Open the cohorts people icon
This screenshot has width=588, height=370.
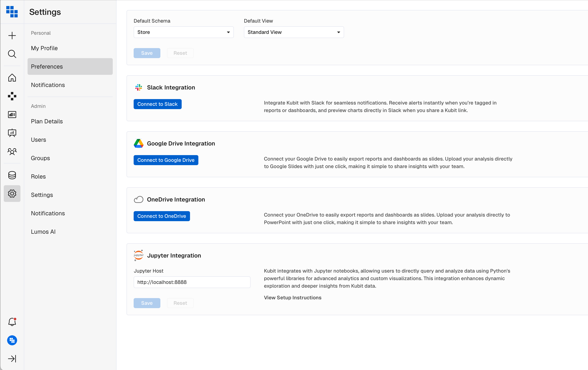(x=12, y=151)
